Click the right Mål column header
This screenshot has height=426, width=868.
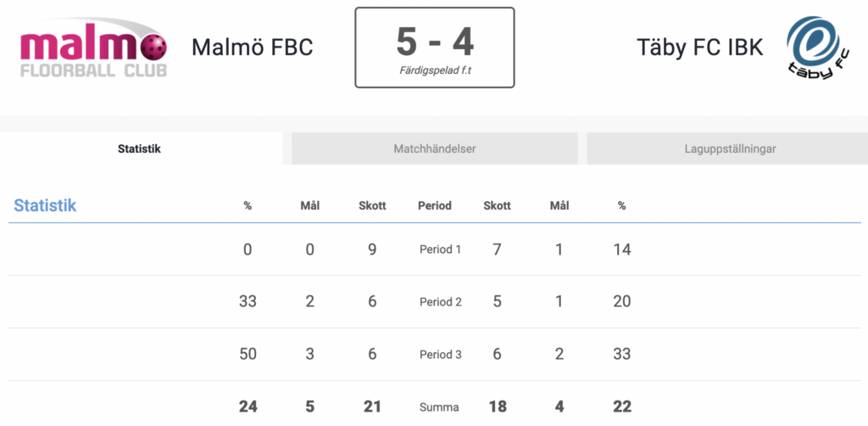[x=559, y=205]
